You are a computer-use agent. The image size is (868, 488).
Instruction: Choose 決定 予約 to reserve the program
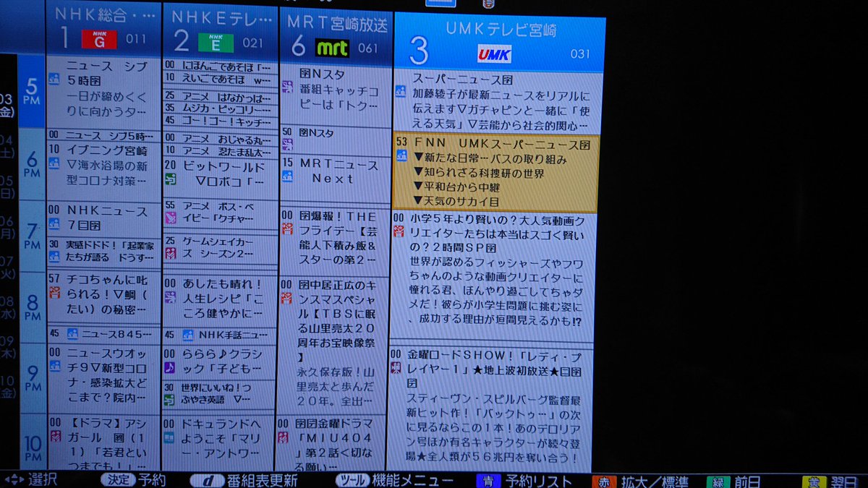133,480
